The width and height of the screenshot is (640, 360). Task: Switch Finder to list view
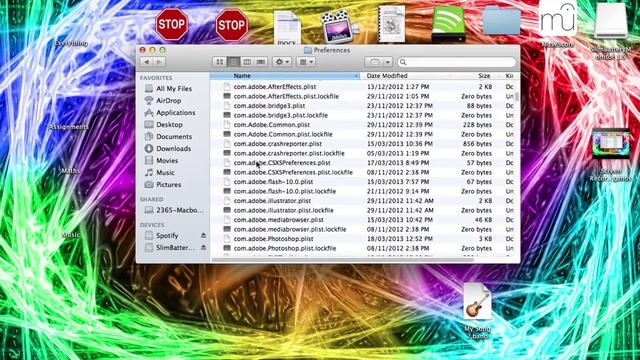tap(233, 62)
